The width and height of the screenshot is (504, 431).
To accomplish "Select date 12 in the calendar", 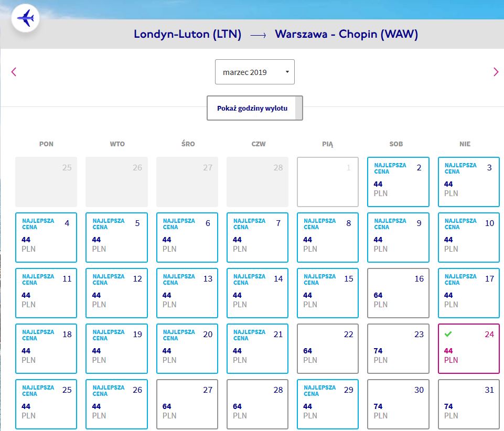I will (116, 293).
